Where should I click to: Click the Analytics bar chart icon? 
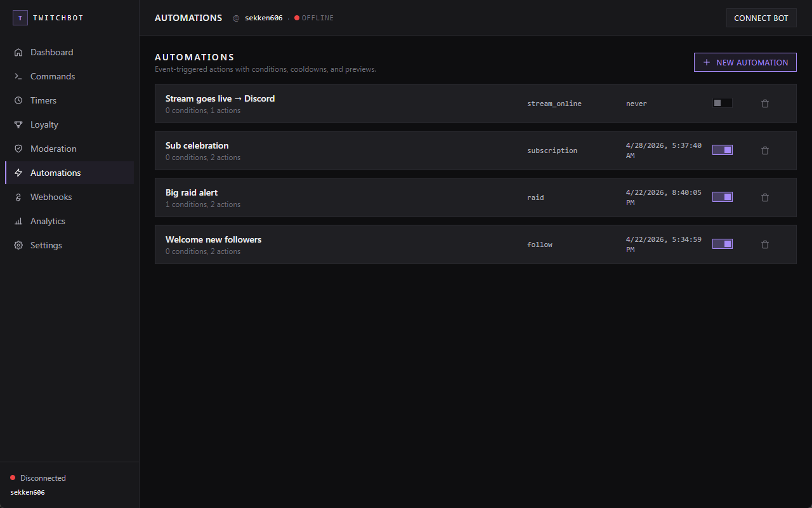point(18,221)
